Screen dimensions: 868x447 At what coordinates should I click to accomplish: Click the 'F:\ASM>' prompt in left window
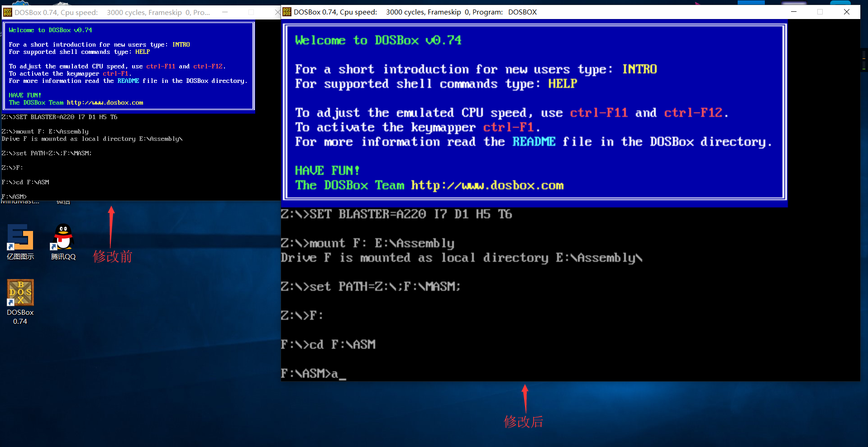(x=14, y=197)
